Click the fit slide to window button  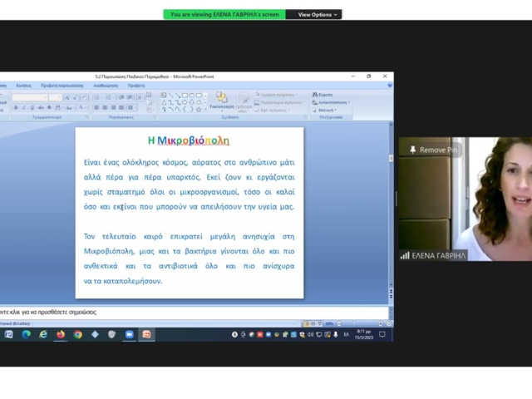[389, 323]
